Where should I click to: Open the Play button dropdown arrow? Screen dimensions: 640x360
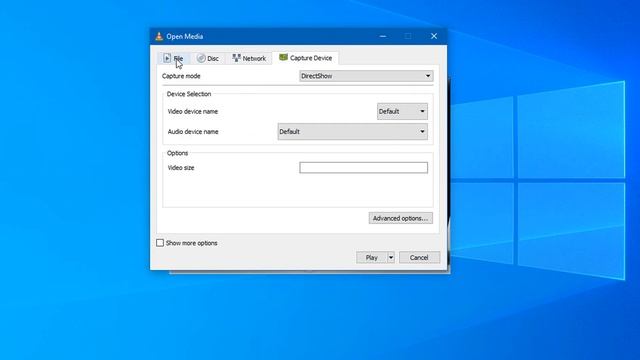391,258
